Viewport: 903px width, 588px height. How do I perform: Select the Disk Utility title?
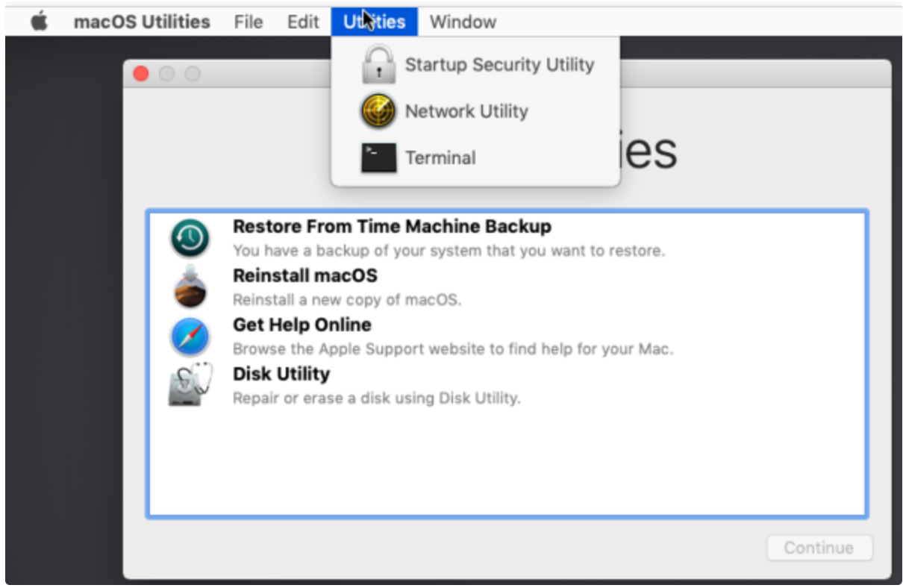(x=281, y=374)
